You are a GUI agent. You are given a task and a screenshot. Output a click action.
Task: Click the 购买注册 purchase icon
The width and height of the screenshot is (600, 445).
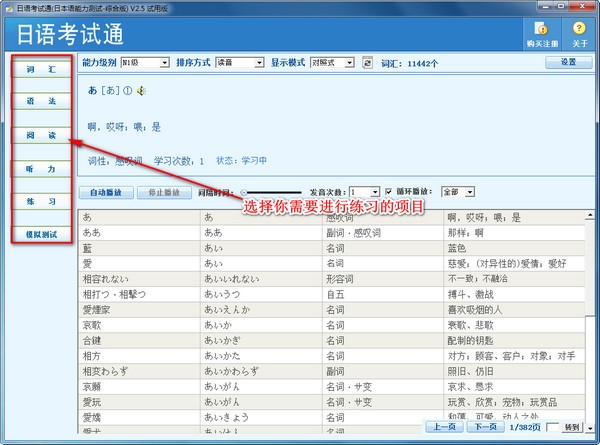click(x=541, y=33)
